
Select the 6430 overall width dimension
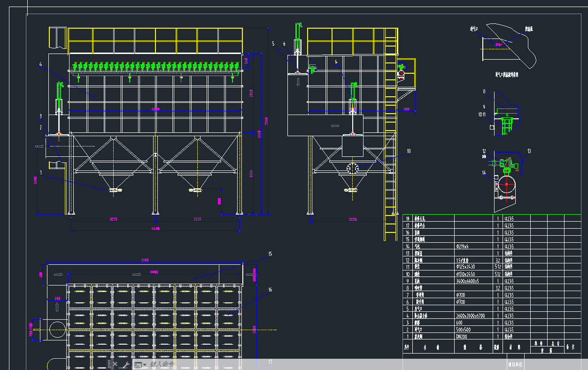pos(155,229)
